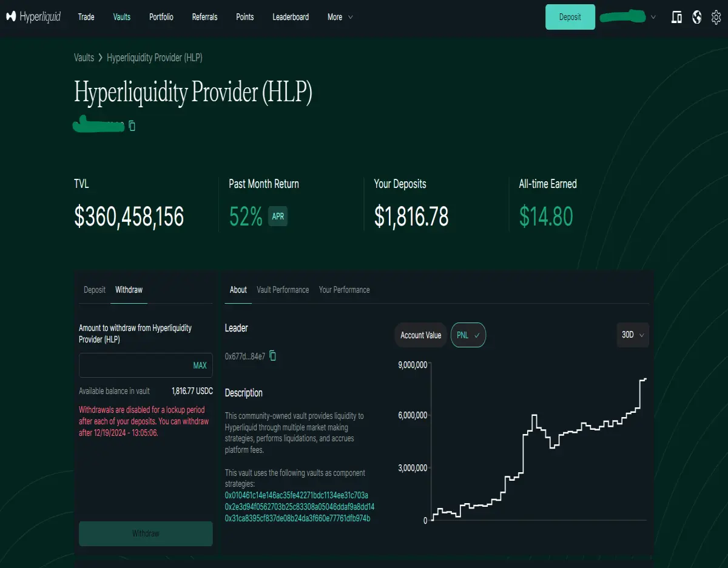728x568 pixels.
Task: Go to the Trade page
Action: 86,17
